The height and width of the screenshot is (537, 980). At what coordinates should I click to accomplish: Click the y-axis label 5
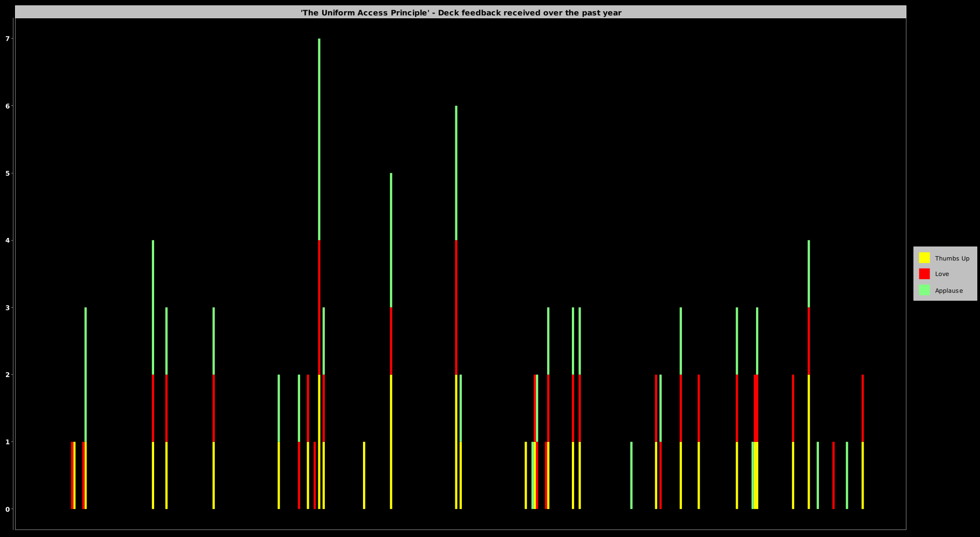click(x=8, y=173)
